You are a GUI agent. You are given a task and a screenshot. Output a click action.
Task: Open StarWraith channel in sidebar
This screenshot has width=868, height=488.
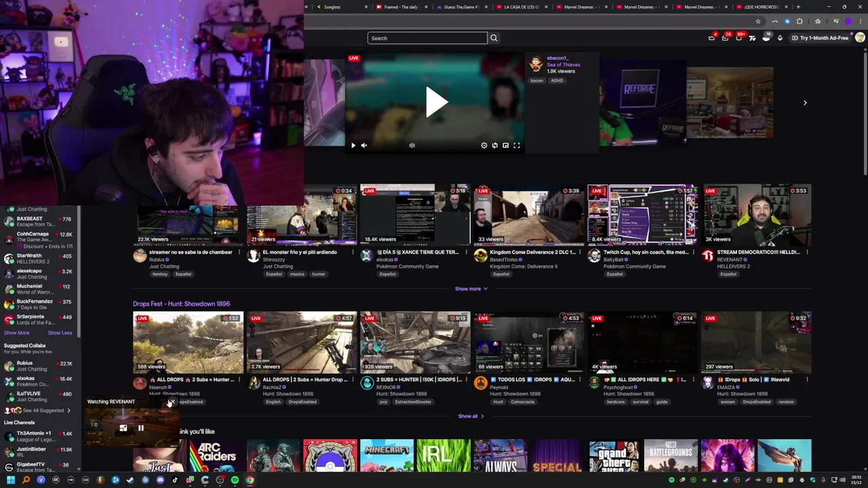coord(39,258)
